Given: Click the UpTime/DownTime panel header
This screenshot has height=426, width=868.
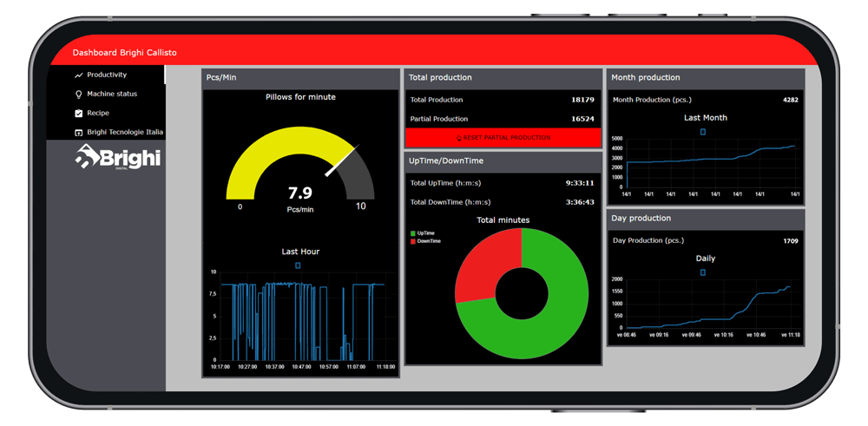Looking at the screenshot, I should coord(503,161).
